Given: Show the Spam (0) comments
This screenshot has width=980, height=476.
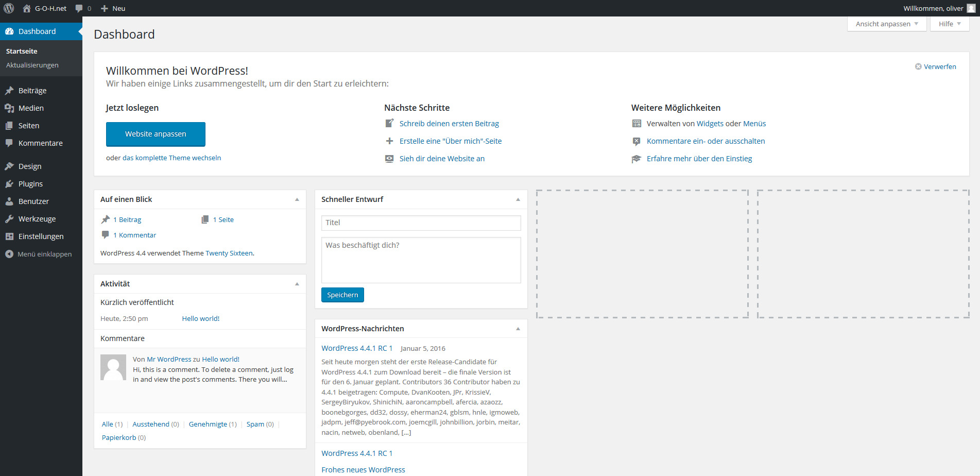Looking at the screenshot, I should [260, 424].
